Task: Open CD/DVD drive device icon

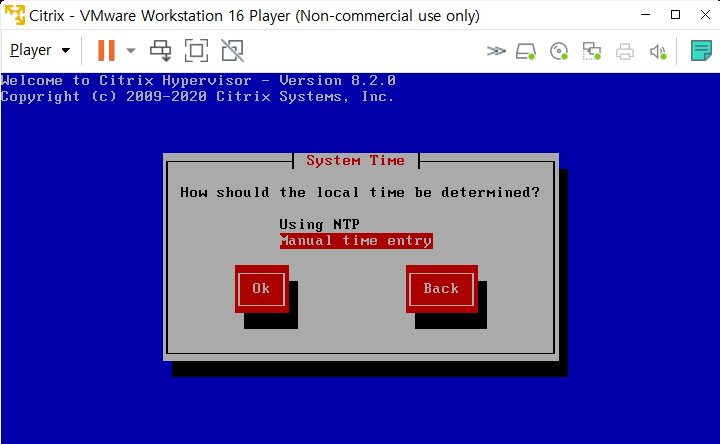Action: [x=559, y=51]
